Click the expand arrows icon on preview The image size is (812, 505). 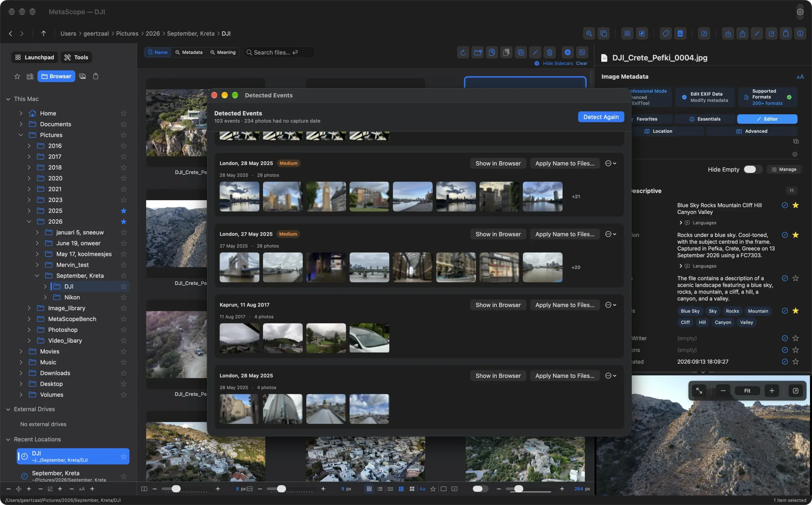tap(699, 391)
